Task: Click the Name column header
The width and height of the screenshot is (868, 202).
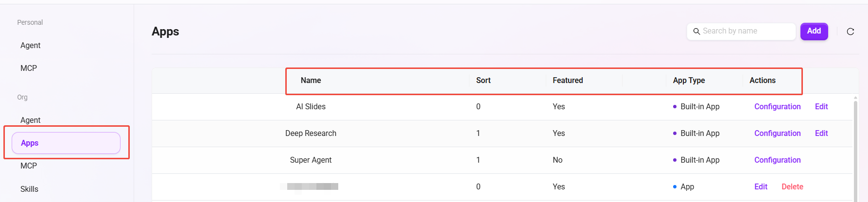Action: point(311,81)
